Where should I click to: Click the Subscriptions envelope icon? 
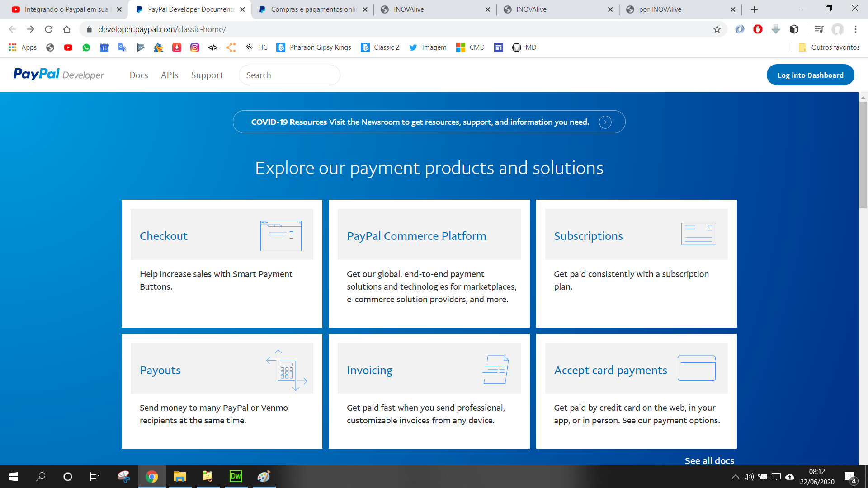point(698,234)
